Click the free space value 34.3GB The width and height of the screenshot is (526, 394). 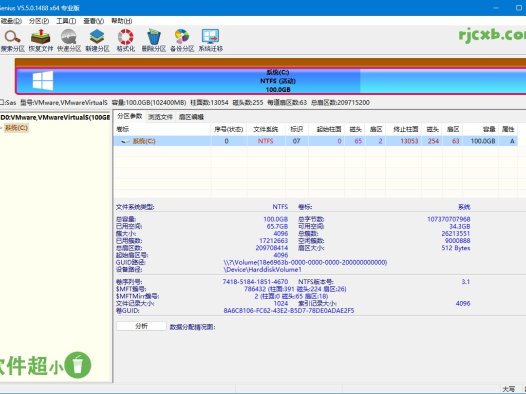pyautogui.click(x=460, y=227)
